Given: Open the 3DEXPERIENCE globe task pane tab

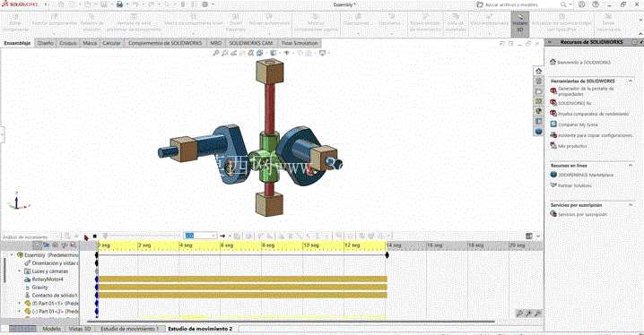Looking at the screenshot, I should 538,131.
